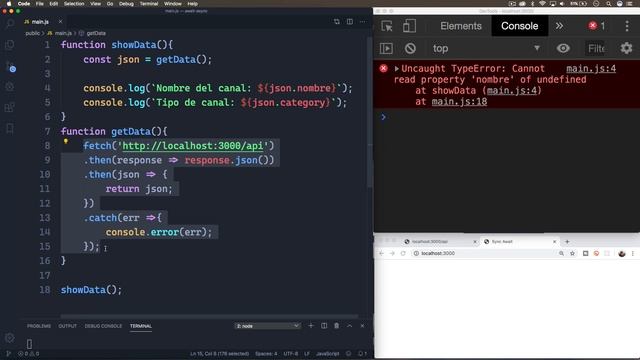Image resolution: width=640 pixels, height=360 pixels.
Task: Create a live expression with eye icon
Action: (x=563, y=48)
